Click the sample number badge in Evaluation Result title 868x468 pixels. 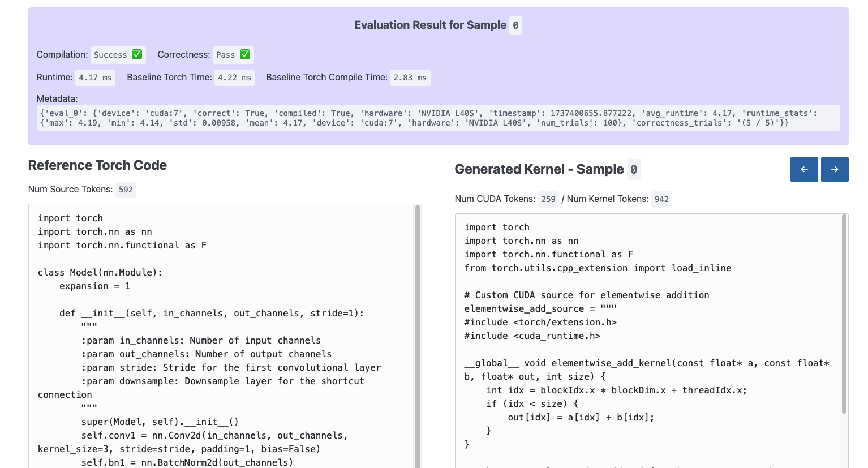515,25
